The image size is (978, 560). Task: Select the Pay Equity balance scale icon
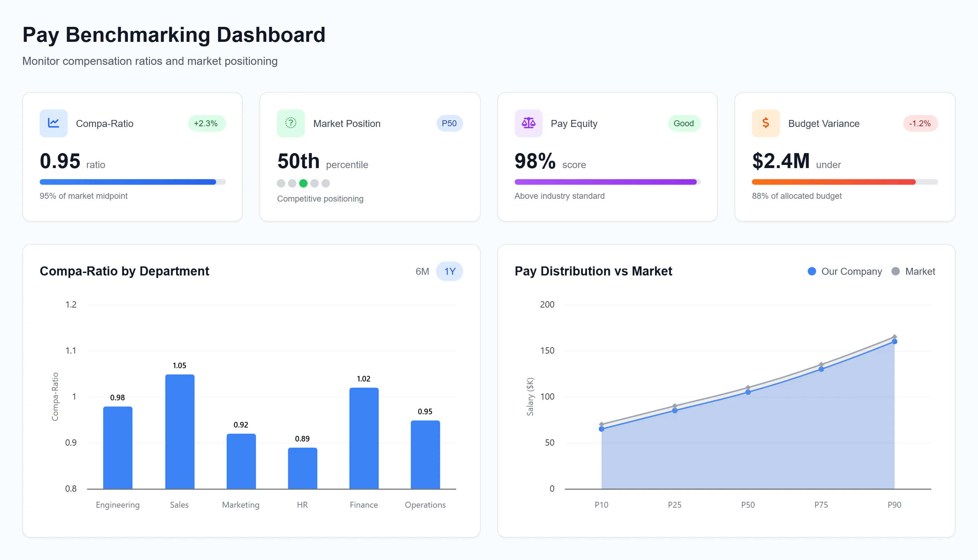click(528, 123)
